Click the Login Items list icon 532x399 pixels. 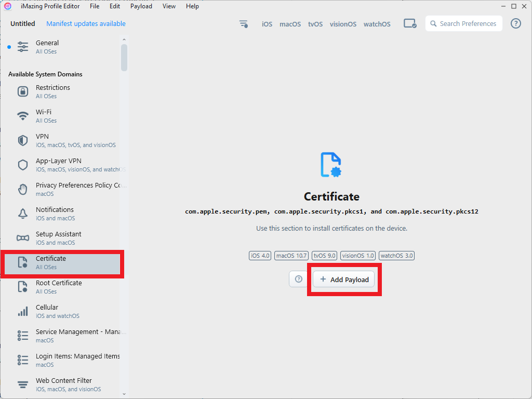(23, 360)
